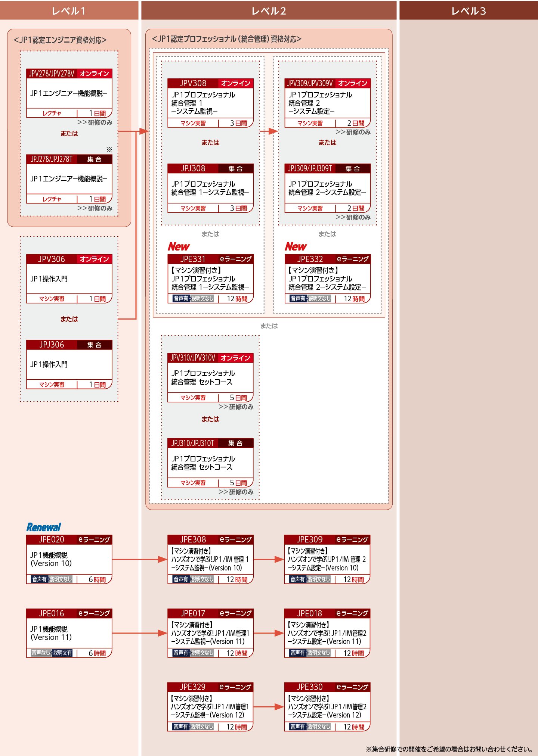Click the Renewal label above JPE020

(44, 527)
